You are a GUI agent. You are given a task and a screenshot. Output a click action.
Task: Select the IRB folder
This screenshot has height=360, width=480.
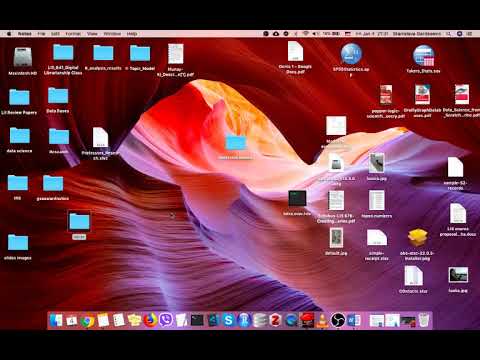point(18,183)
